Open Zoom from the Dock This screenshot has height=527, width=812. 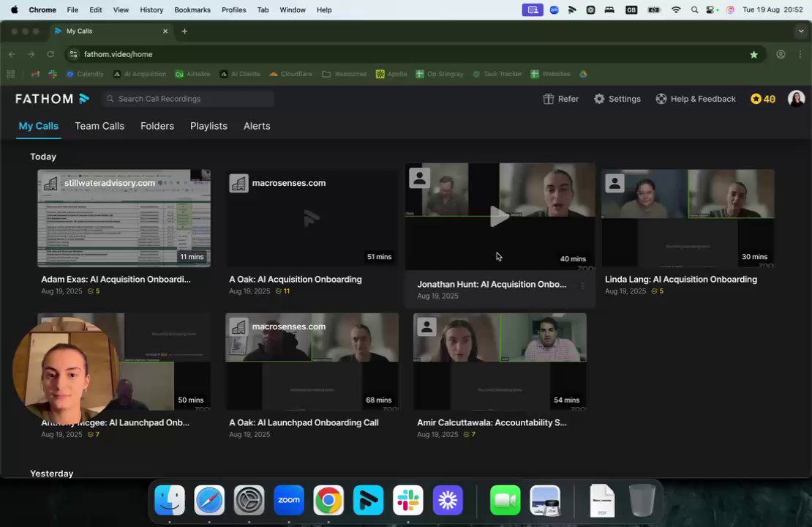coord(289,500)
